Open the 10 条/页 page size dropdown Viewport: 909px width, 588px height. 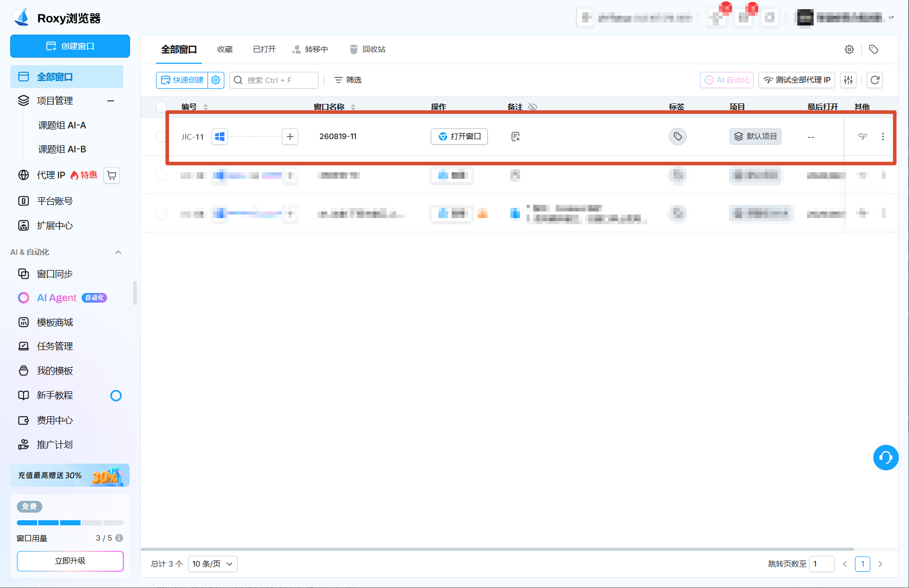pos(213,564)
